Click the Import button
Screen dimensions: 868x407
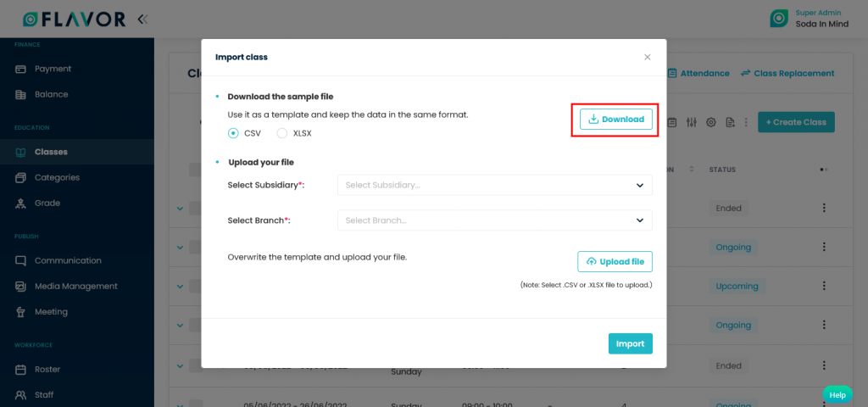631,343
